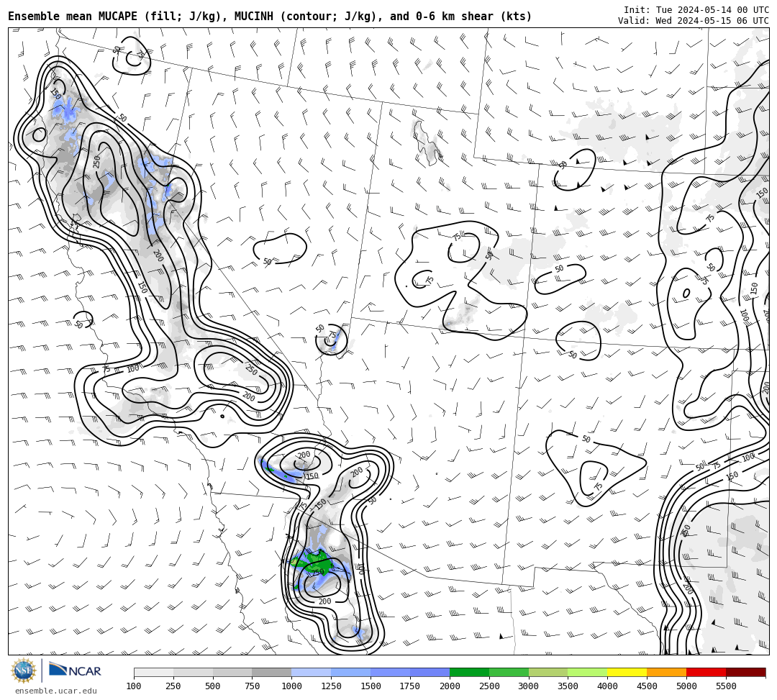Click the colorbar label 1000
The height and width of the screenshot is (700, 777).
pyautogui.click(x=291, y=686)
